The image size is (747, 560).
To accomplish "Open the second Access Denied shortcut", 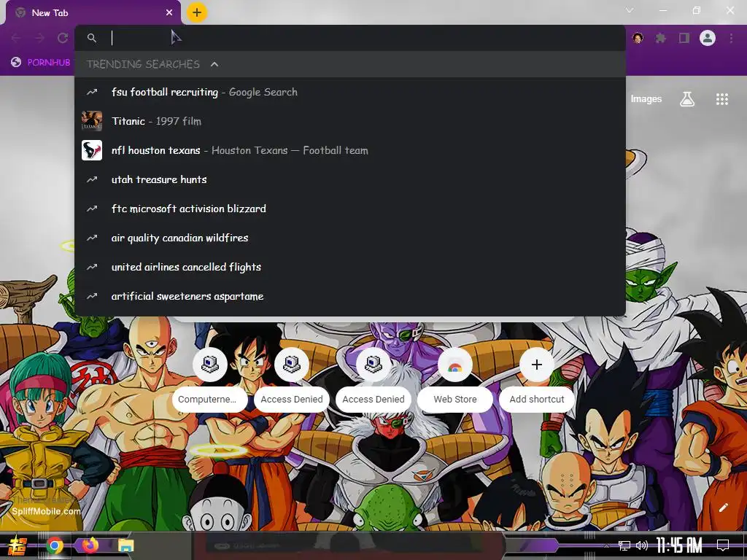I will coord(373,381).
